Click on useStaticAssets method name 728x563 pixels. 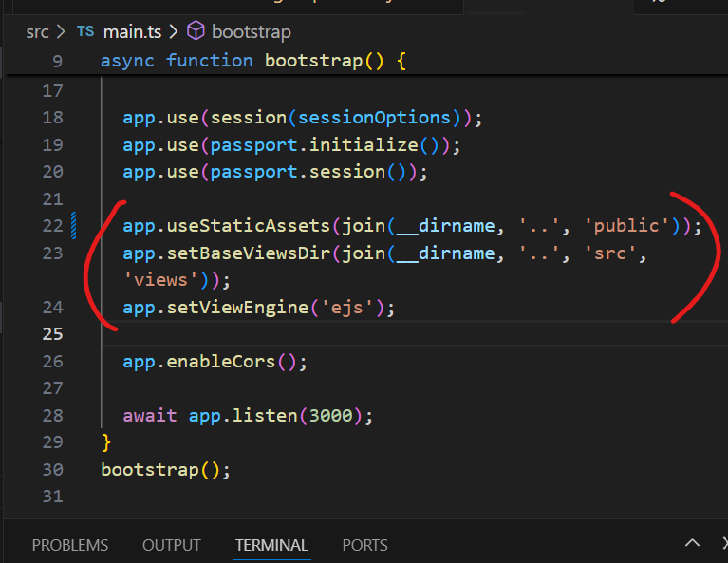pyautogui.click(x=249, y=226)
